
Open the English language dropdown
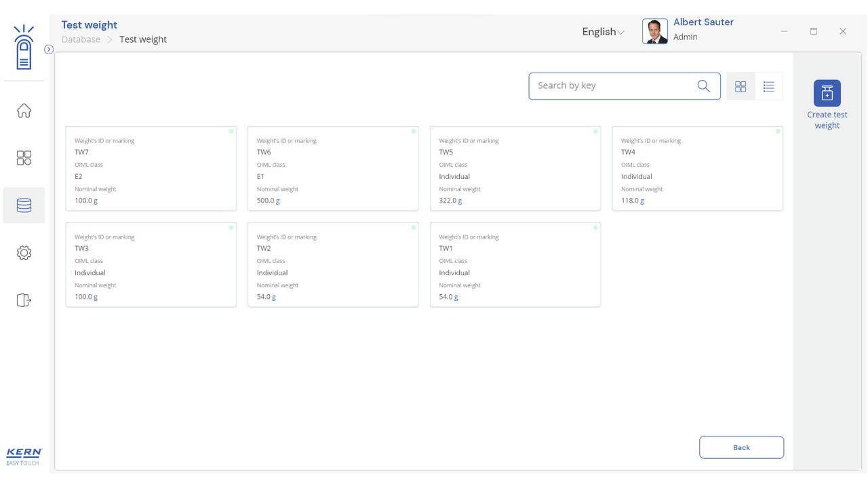[x=603, y=32]
